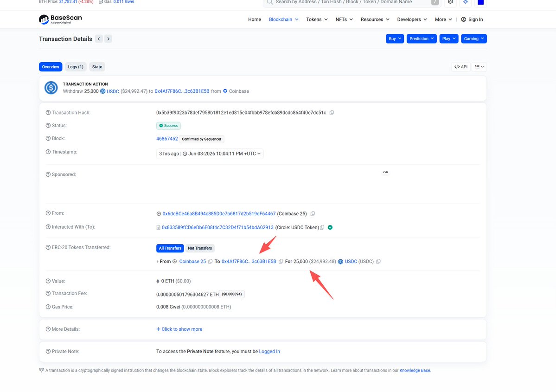The image size is (556, 392).
Task: Toggle the light/dark theme sun icon
Action: (466, 2)
